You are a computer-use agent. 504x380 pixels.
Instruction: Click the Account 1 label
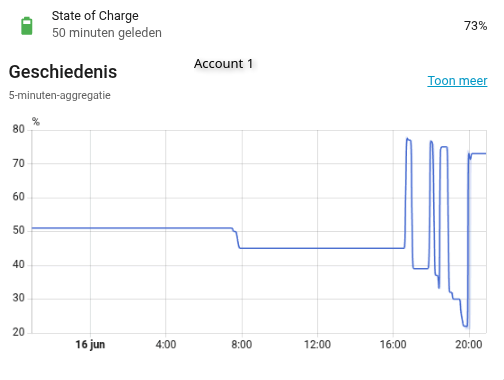pyautogui.click(x=224, y=64)
